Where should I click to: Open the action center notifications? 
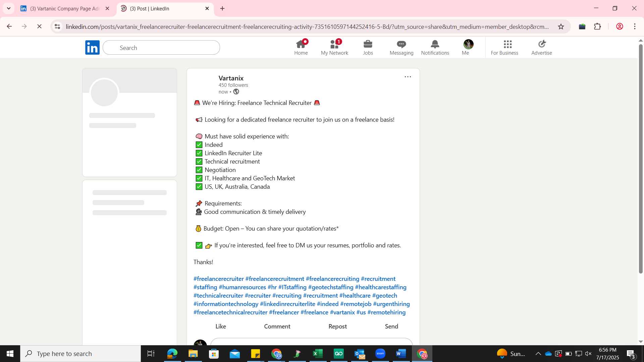(631, 354)
